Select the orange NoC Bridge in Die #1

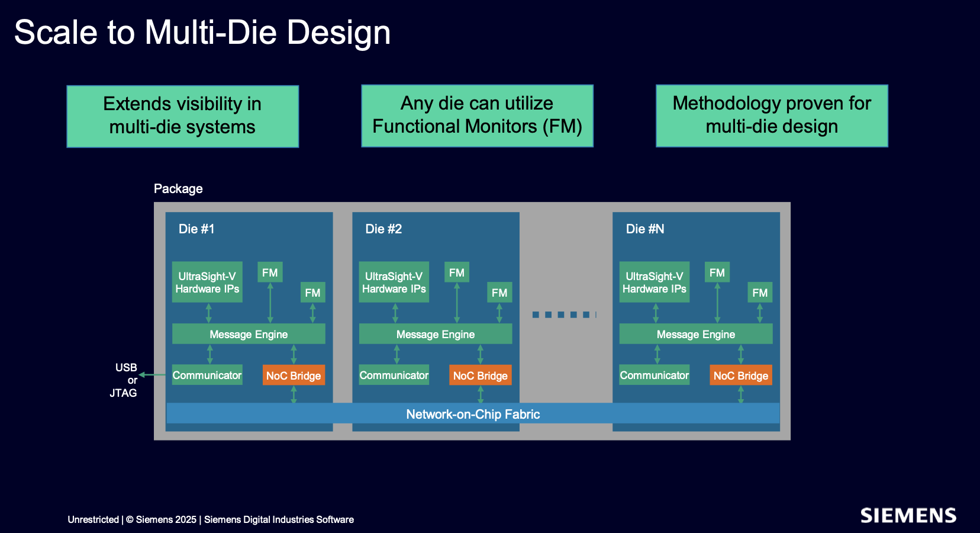click(x=294, y=375)
